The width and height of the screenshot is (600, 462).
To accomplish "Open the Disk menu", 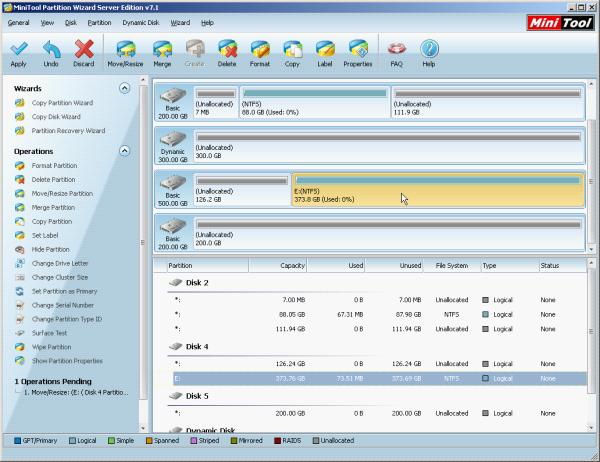I will [x=71, y=23].
